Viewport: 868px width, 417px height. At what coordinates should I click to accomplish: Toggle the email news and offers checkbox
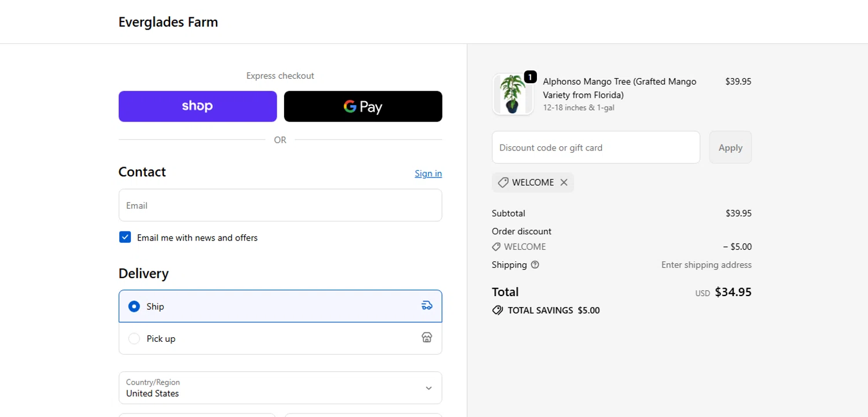[125, 237]
